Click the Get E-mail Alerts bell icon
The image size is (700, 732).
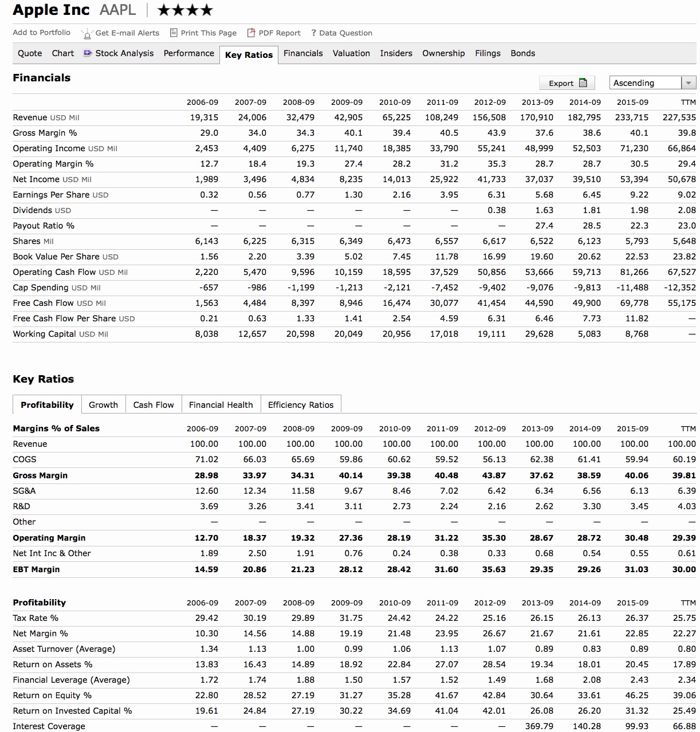[x=87, y=34]
